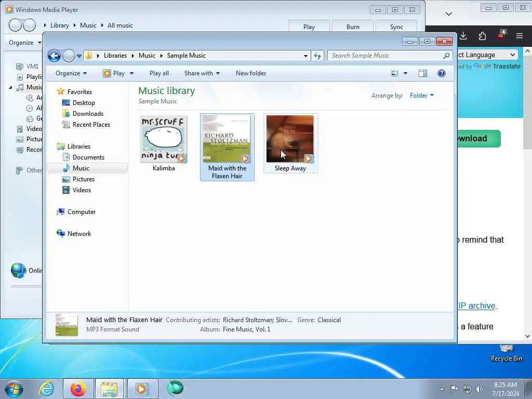This screenshot has width=532, height=399.
Task: Open Recent Places in Favorites
Action: (91, 125)
